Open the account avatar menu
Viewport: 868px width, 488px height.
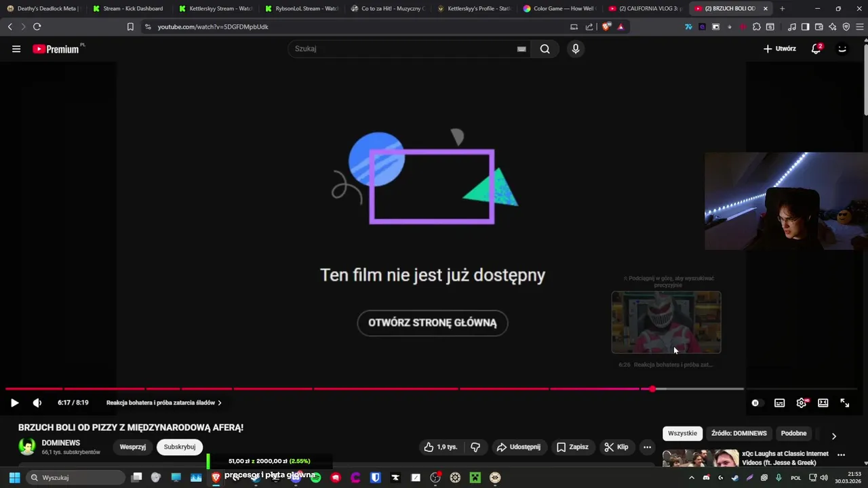(842, 49)
